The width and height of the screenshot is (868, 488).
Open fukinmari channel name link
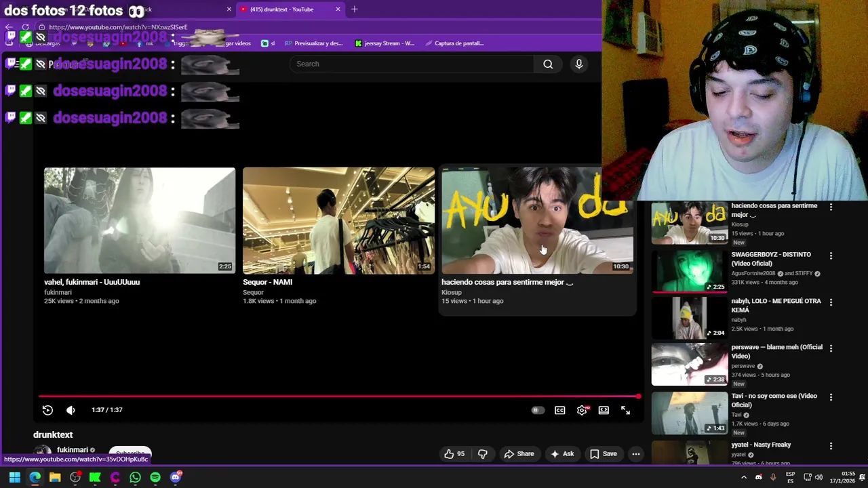click(x=73, y=450)
